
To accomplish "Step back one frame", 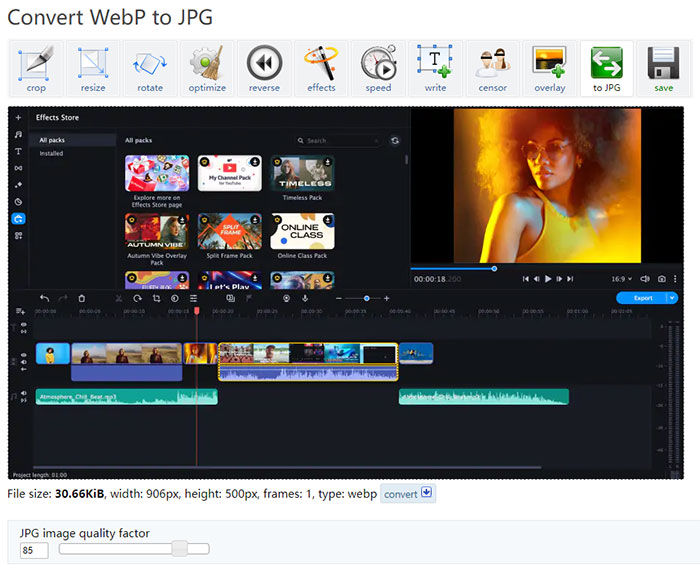I will (x=537, y=279).
